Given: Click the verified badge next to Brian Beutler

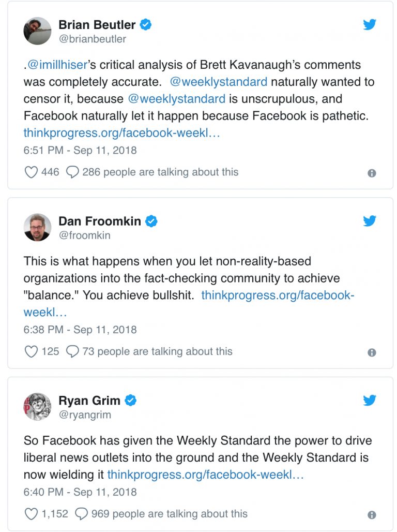Looking at the screenshot, I should coord(146,24).
